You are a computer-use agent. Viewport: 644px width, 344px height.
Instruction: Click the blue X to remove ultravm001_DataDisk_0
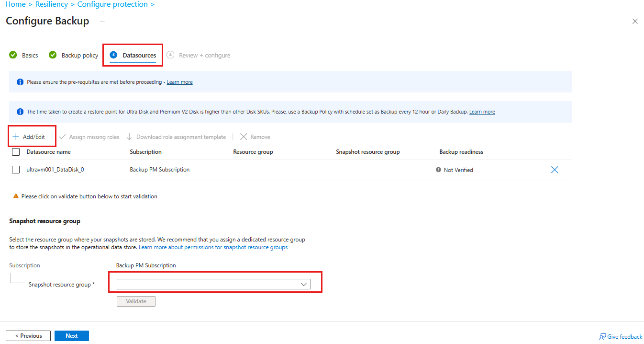(x=555, y=170)
